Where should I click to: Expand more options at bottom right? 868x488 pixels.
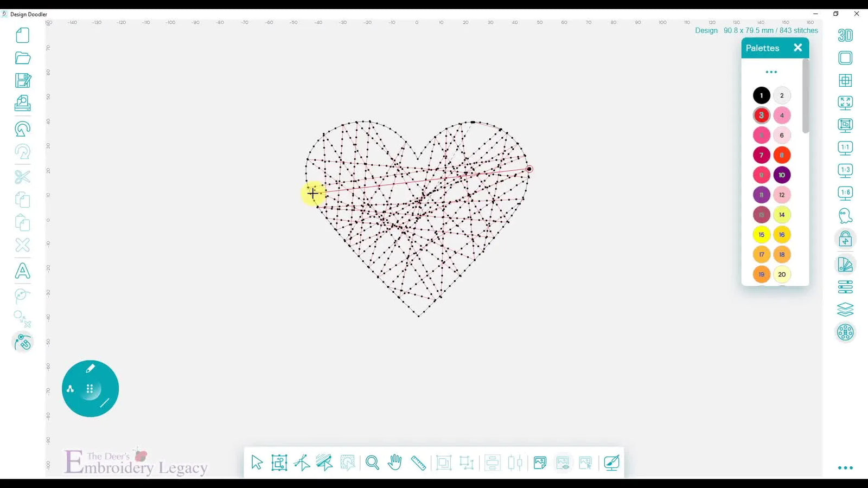(x=845, y=467)
